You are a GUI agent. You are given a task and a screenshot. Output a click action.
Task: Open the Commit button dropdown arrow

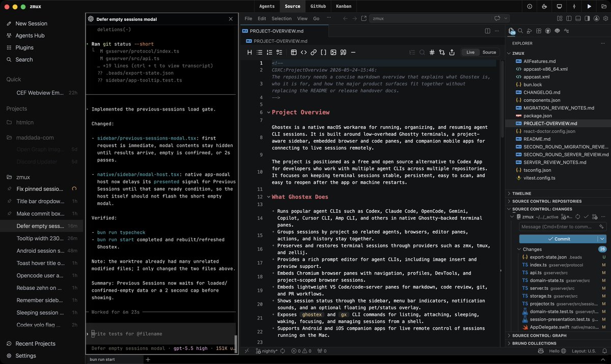point(602,239)
